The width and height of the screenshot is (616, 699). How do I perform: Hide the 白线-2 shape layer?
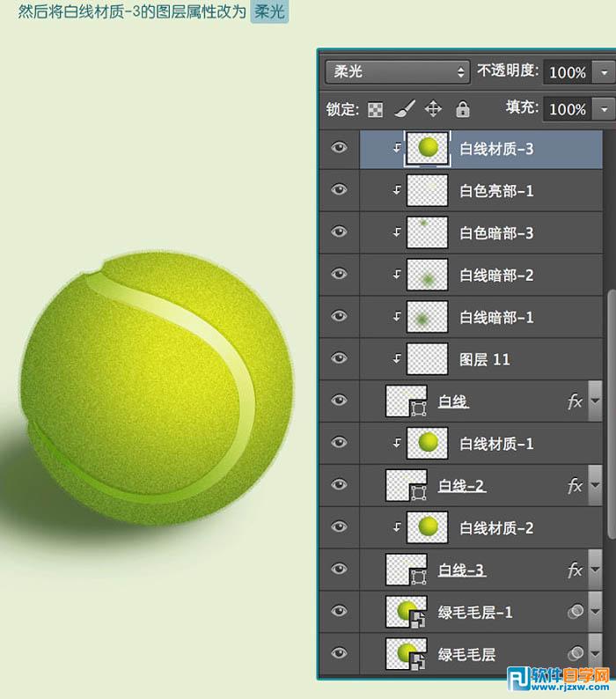pyautogui.click(x=339, y=484)
